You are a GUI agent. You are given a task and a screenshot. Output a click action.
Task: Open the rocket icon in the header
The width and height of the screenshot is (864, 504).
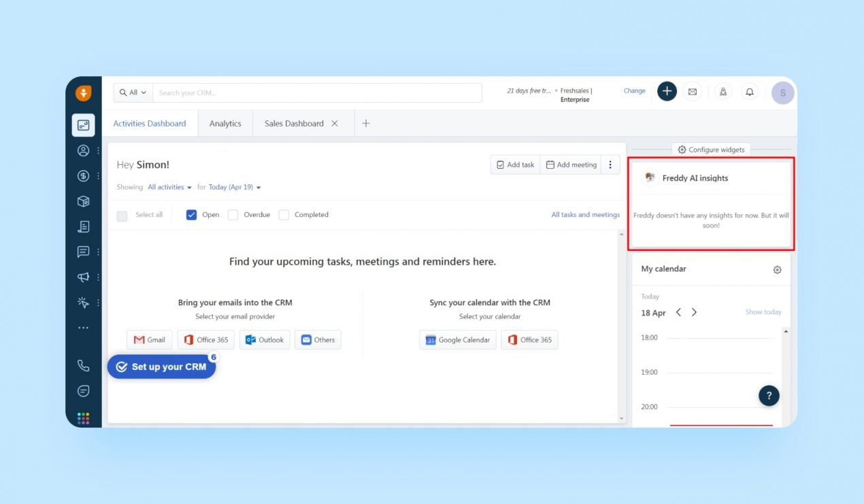coord(723,92)
